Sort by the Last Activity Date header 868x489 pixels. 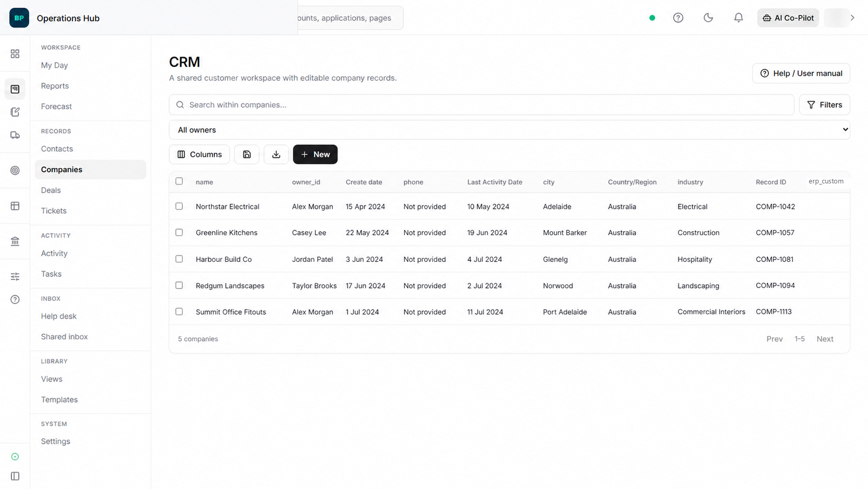(x=495, y=182)
